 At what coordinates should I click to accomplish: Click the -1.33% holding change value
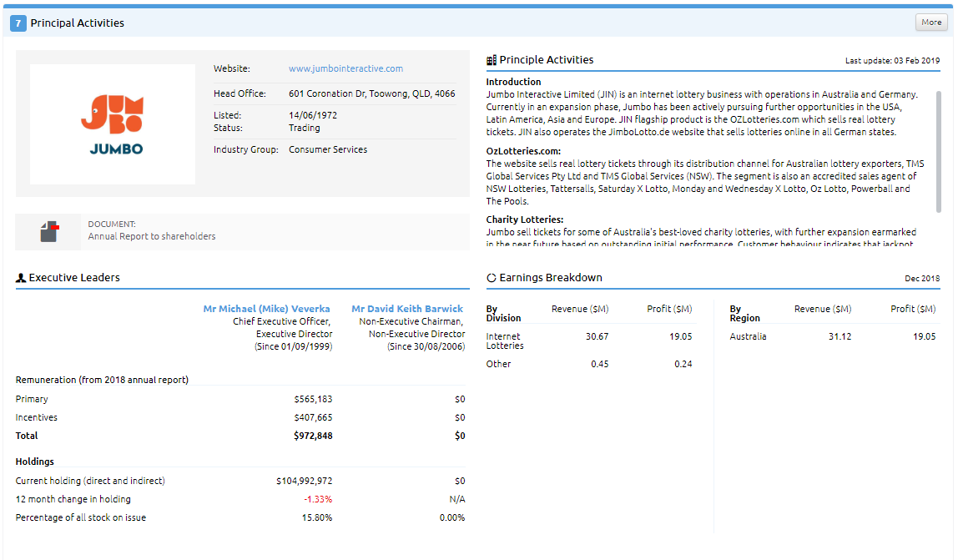(318, 499)
